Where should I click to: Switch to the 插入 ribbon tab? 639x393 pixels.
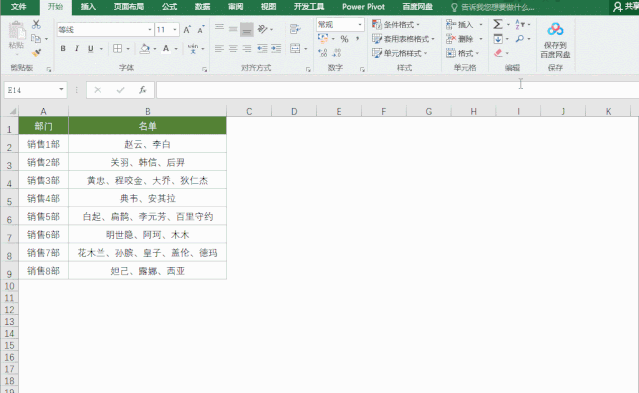coord(88,7)
